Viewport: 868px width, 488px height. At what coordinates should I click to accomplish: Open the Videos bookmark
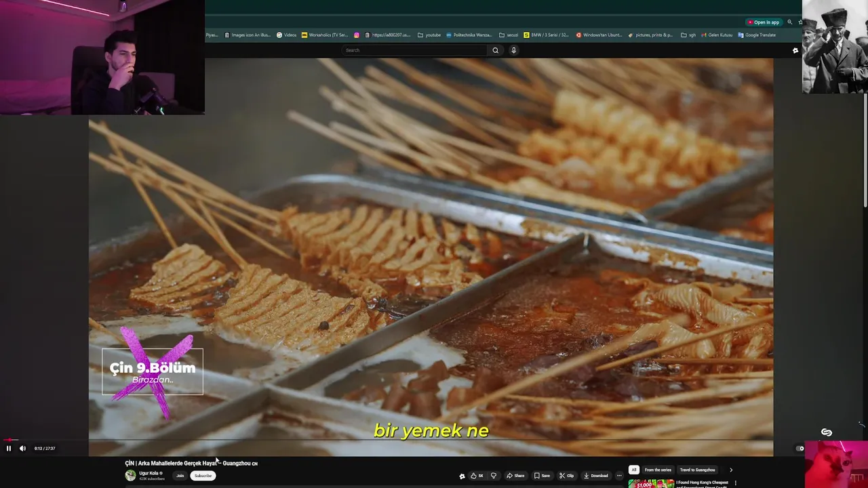[286, 35]
